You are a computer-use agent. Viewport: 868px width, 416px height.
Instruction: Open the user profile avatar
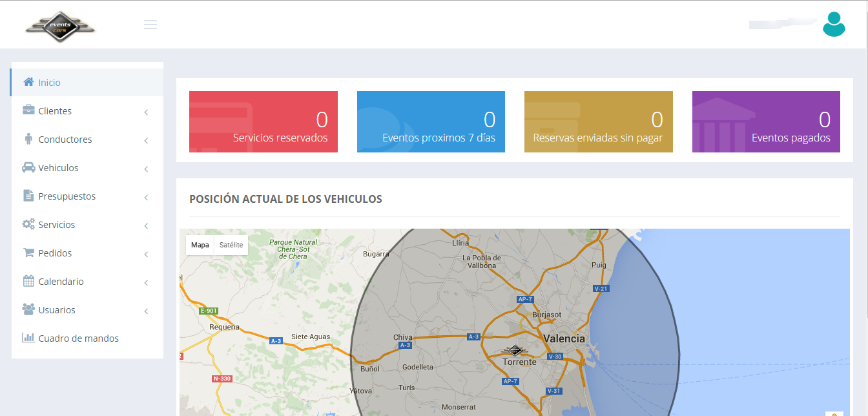pyautogui.click(x=834, y=25)
